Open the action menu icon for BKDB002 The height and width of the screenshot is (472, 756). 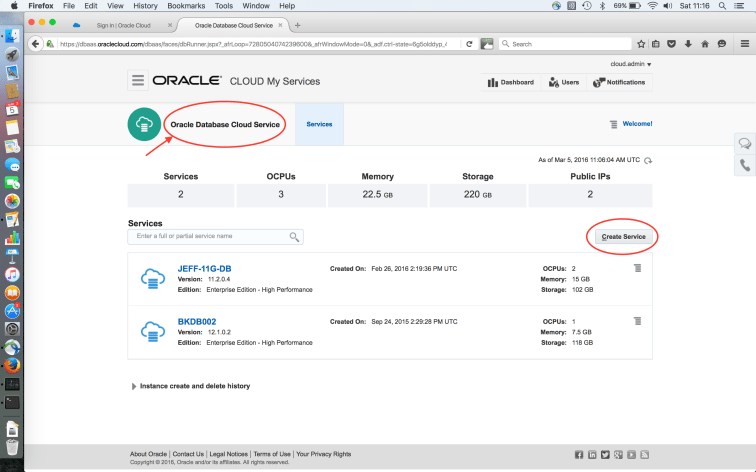click(x=637, y=321)
